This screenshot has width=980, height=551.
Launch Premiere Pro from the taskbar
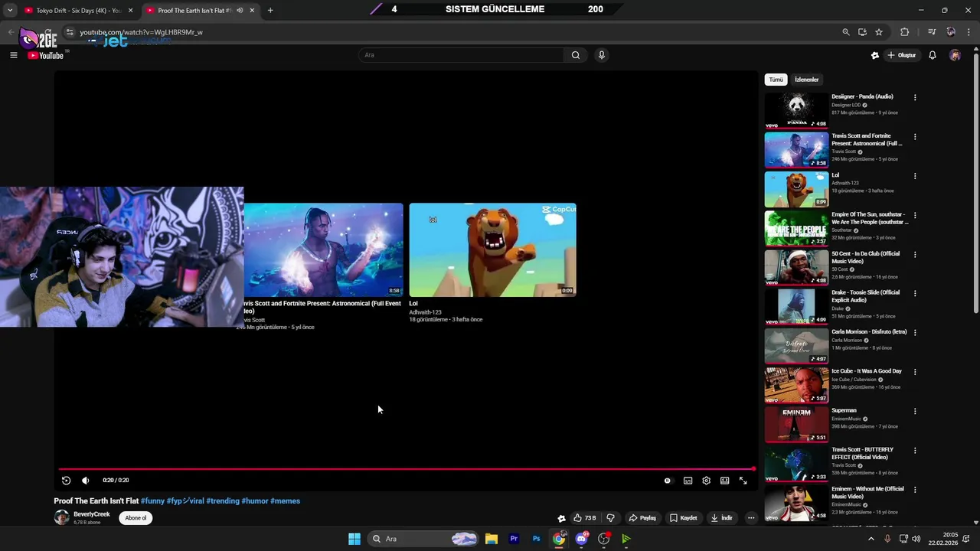coord(514,539)
